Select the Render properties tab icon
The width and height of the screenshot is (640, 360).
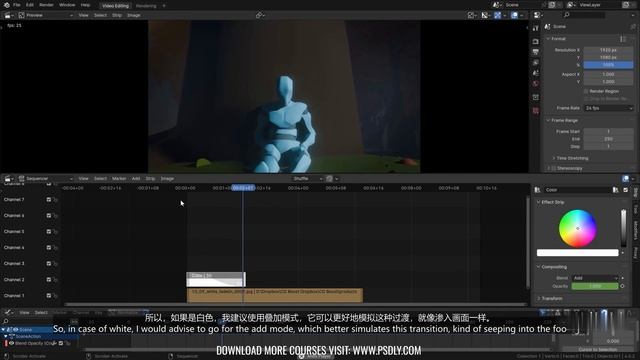(536, 41)
